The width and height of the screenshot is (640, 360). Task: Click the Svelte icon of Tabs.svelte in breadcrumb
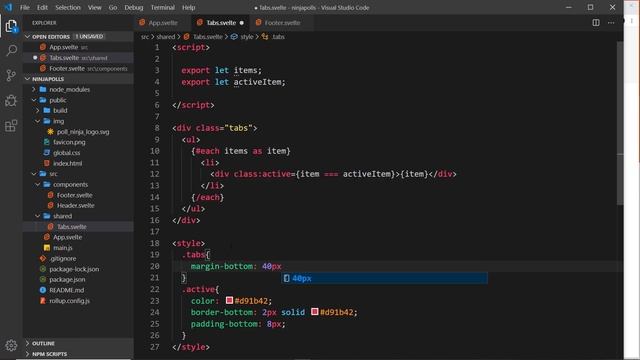[187, 37]
